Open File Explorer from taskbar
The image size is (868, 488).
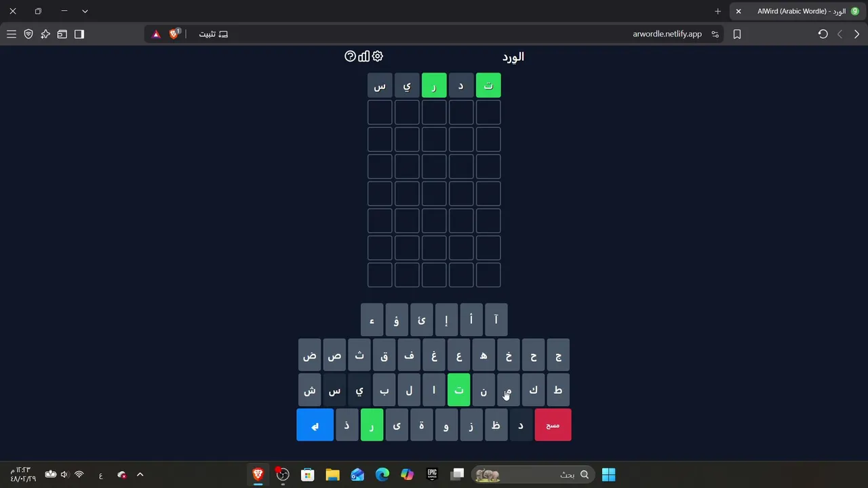(x=332, y=474)
